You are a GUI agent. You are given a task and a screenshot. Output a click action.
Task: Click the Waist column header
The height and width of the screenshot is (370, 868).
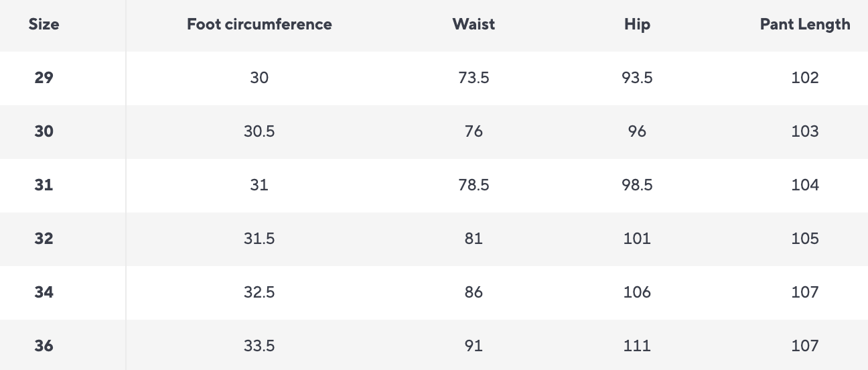(474, 24)
